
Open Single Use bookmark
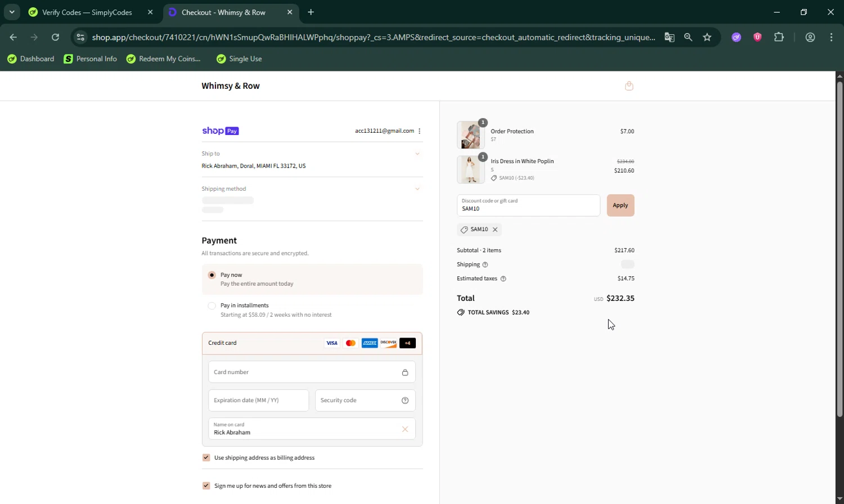pos(239,59)
